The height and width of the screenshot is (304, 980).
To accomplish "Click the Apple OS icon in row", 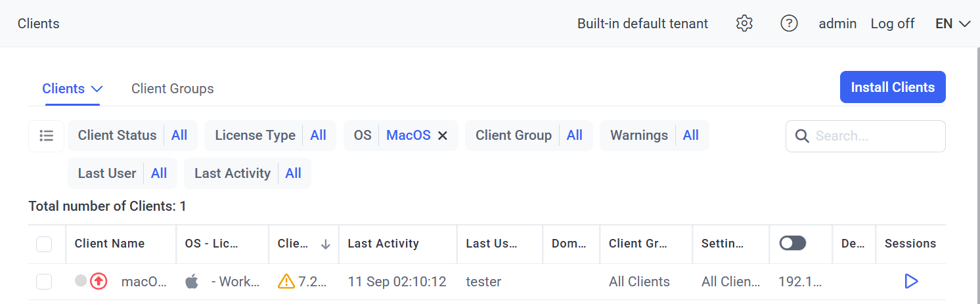I will [192, 282].
